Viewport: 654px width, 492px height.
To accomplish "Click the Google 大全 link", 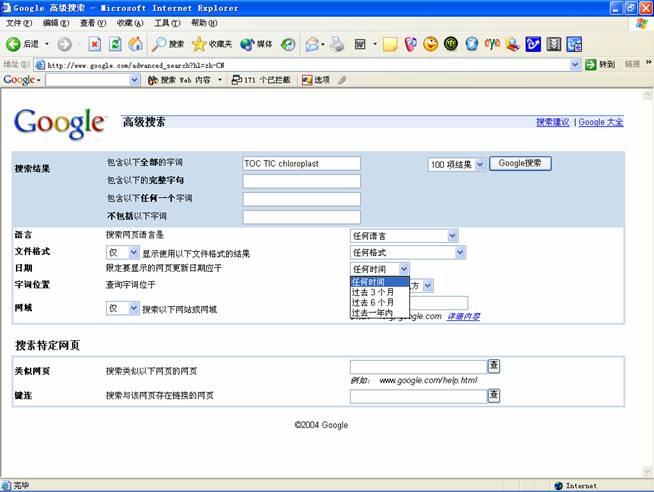I will (601, 122).
